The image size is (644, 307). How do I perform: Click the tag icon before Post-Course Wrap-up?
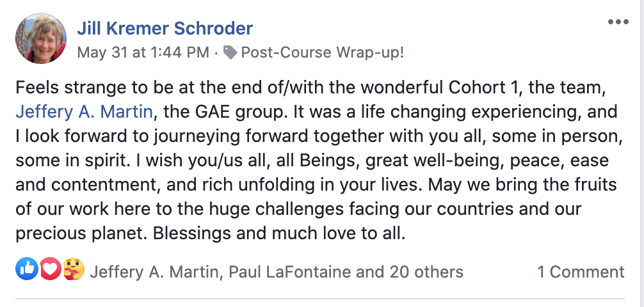click(x=230, y=52)
